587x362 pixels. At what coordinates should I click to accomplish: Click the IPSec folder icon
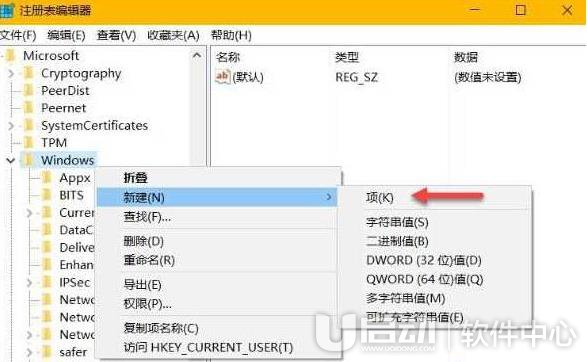point(46,282)
